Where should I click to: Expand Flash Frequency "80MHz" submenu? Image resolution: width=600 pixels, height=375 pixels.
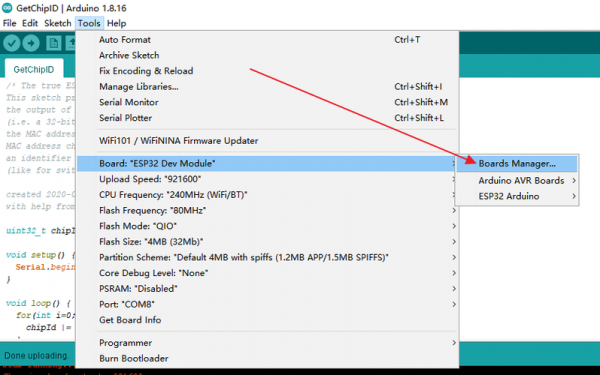click(x=267, y=210)
